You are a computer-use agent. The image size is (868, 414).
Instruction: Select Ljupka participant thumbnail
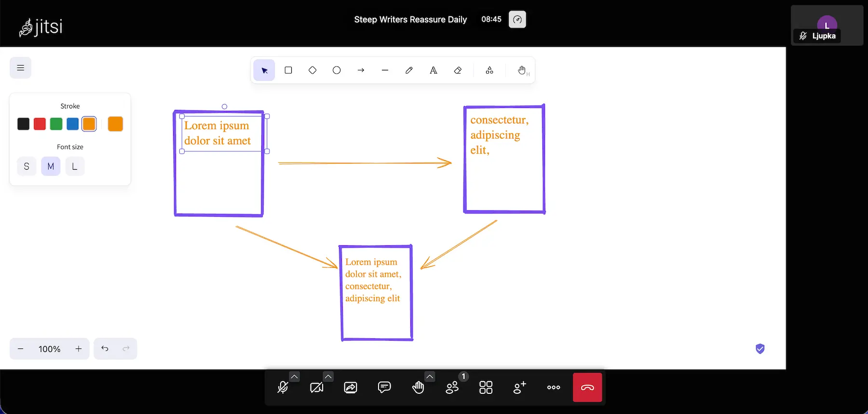tap(827, 26)
